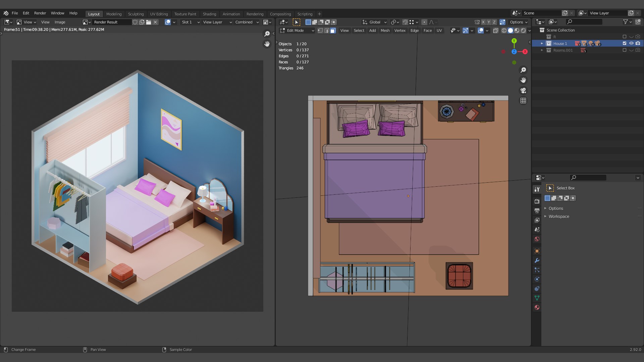The height and width of the screenshot is (362, 644).
Task: Open the Render properties tab
Action: click(x=537, y=201)
